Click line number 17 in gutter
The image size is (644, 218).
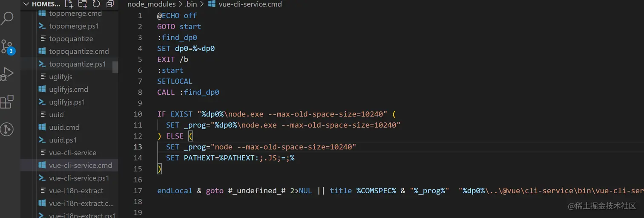[x=138, y=191]
